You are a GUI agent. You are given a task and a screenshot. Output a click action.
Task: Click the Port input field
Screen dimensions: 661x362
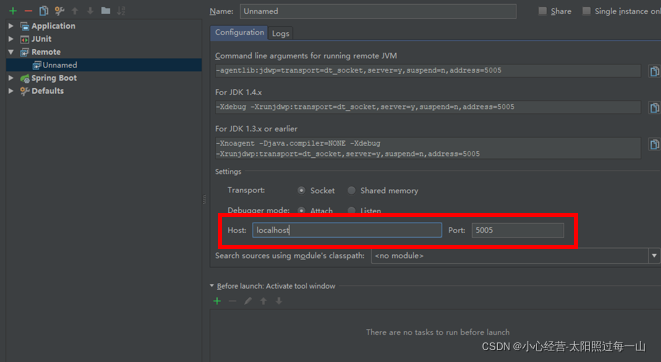518,231
